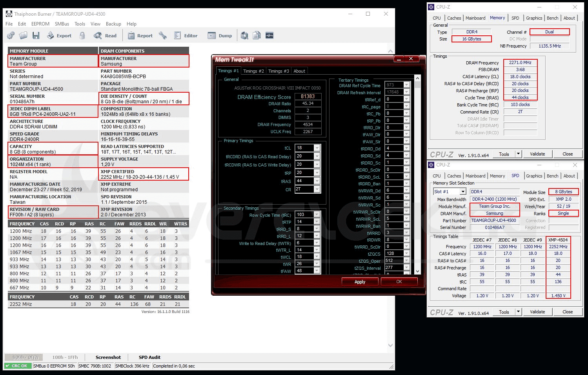Expand the tRAS dropdown arrow

click(x=317, y=181)
